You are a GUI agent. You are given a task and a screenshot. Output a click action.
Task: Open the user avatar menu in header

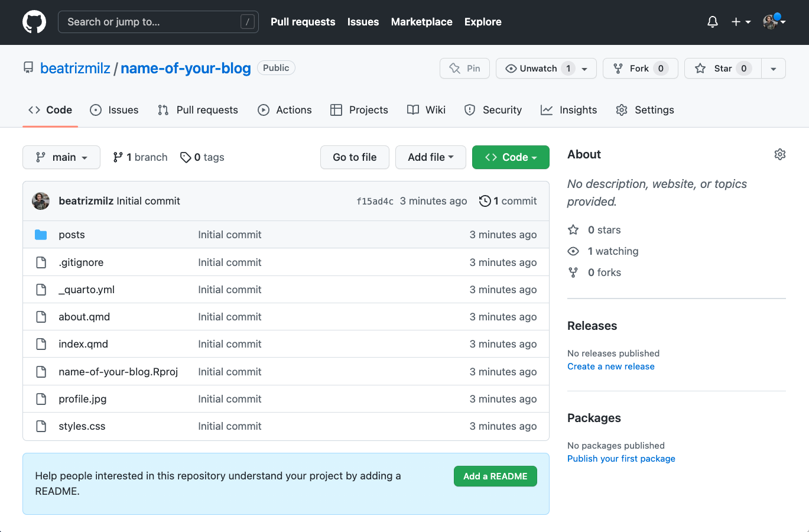point(774,22)
